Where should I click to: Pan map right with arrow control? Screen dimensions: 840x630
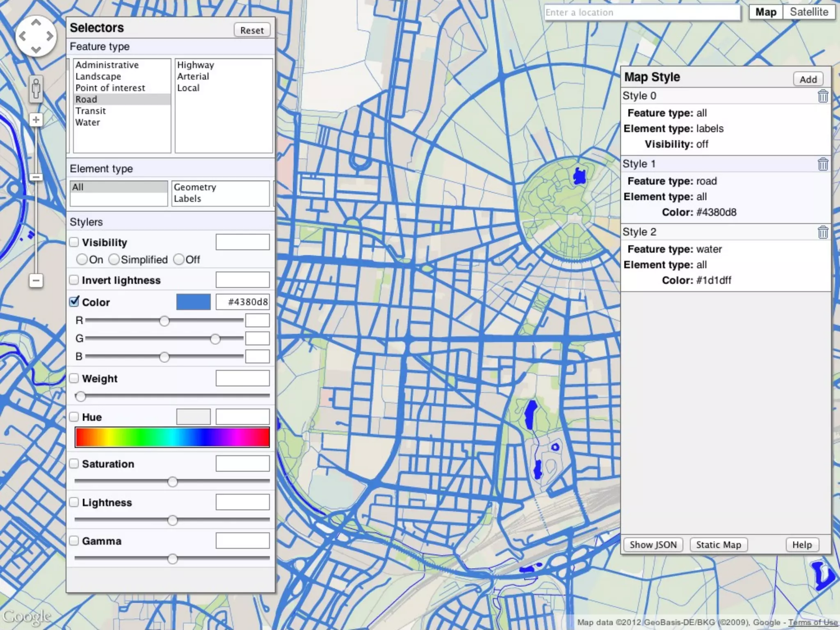pyautogui.click(x=50, y=36)
